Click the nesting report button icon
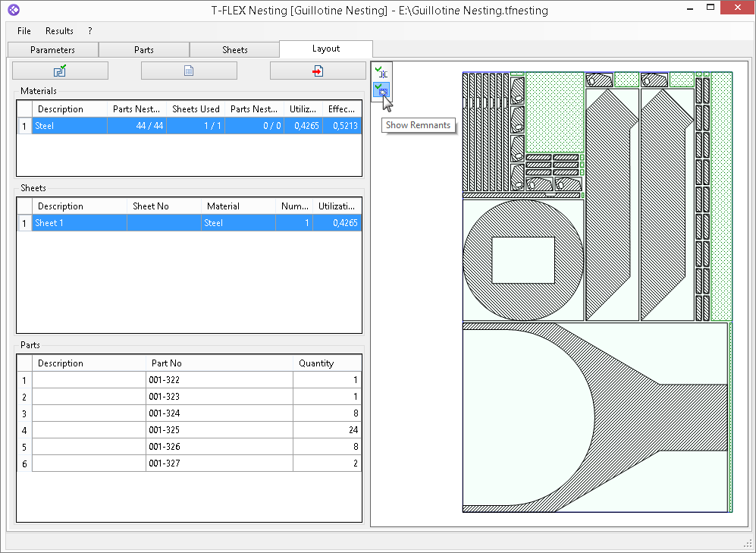The width and height of the screenshot is (756, 553). tap(189, 71)
